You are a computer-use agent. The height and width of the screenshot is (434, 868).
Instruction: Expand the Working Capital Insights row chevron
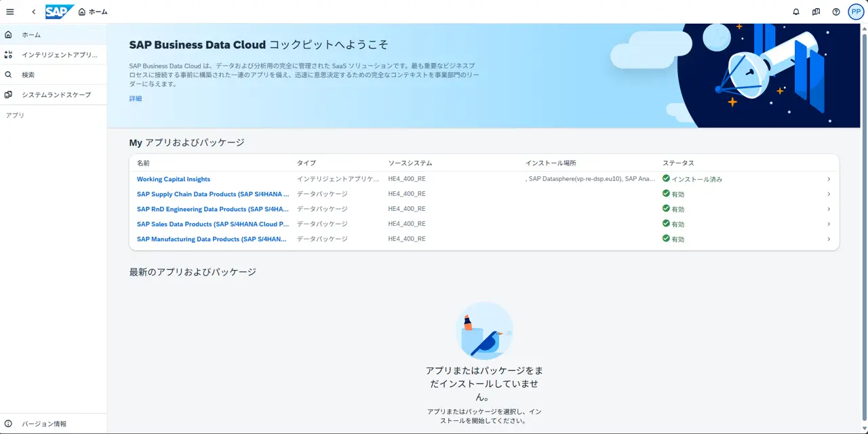(x=829, y=180)
